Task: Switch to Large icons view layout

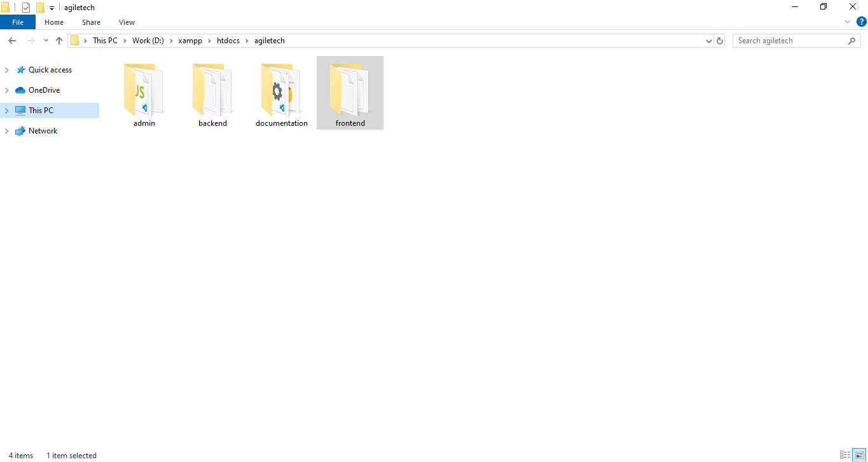Action: click(x=859, y=455)
